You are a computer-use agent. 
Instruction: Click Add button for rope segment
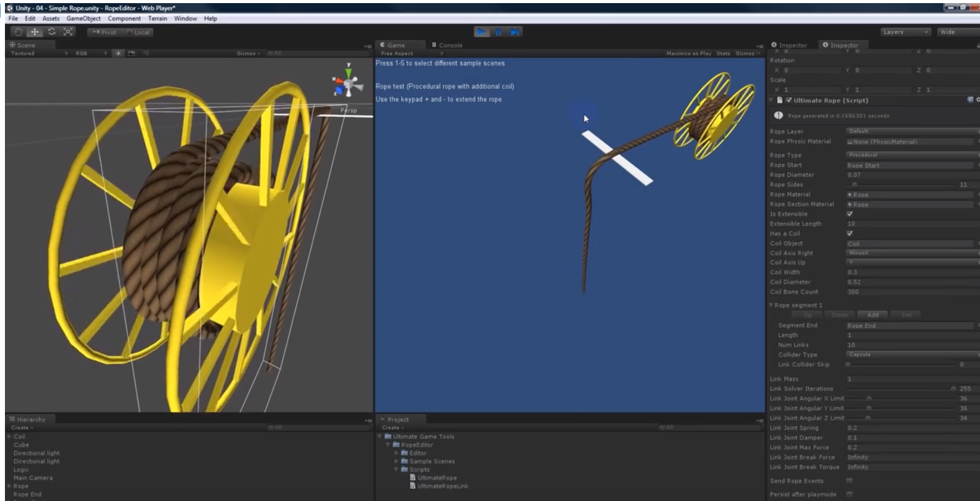tap(872, 315)
